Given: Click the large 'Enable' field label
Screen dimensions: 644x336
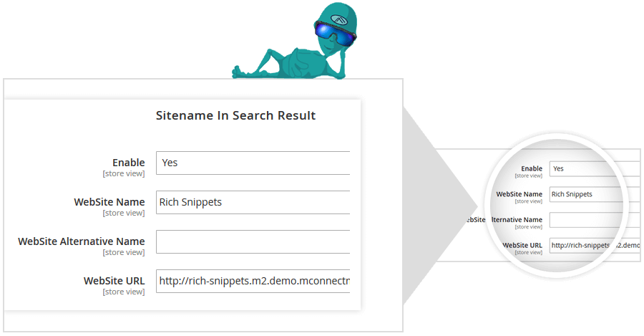Looking at the screenshot, I should (128, 163).
